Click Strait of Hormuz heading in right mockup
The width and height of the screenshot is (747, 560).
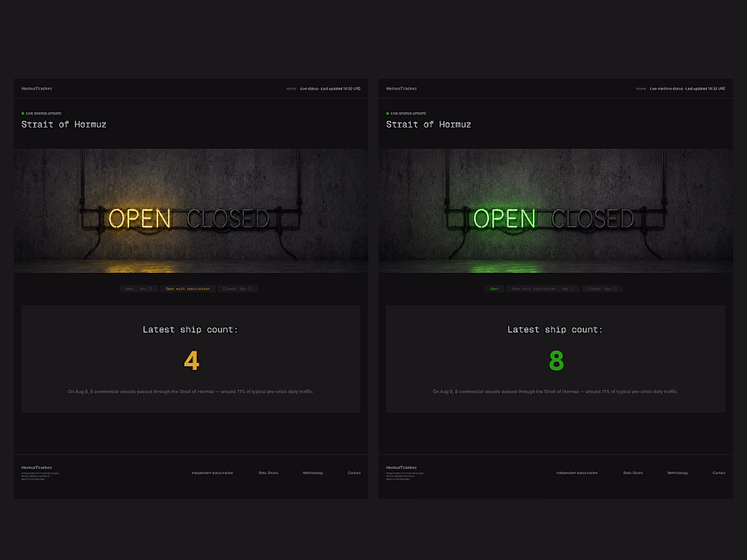pyautogui.click(x=429, y=124)
